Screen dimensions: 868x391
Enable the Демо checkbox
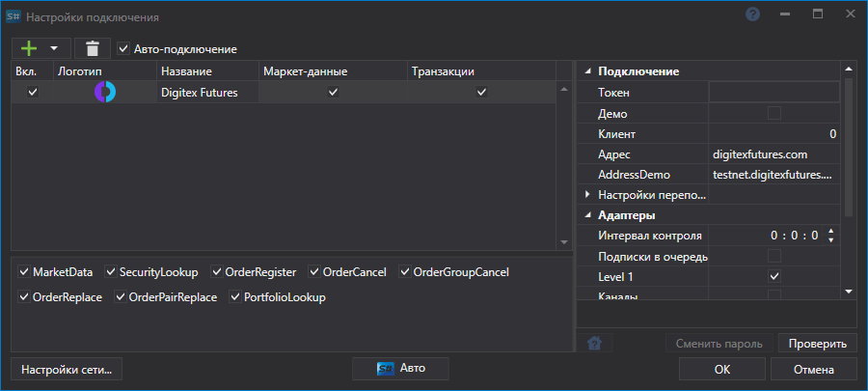coord(774,114)
